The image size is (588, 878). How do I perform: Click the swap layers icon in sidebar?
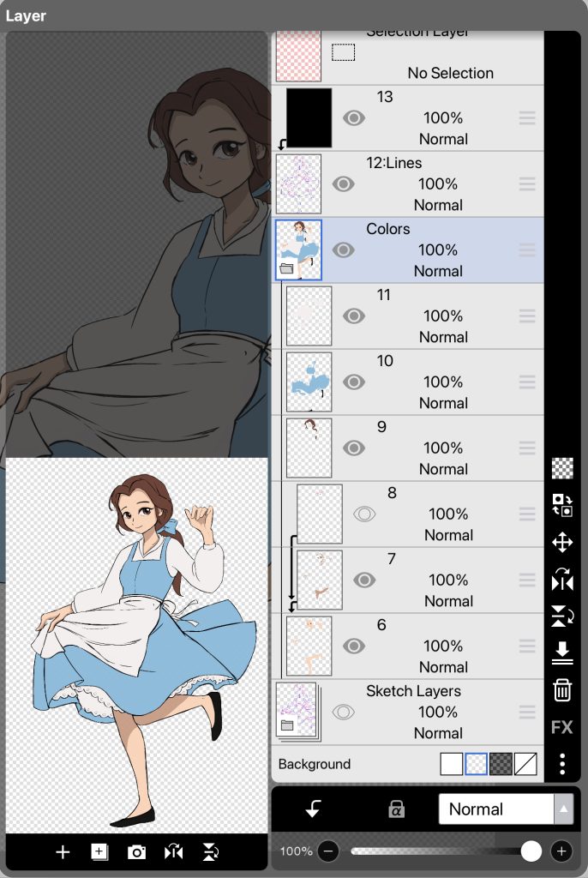[562, 505]
